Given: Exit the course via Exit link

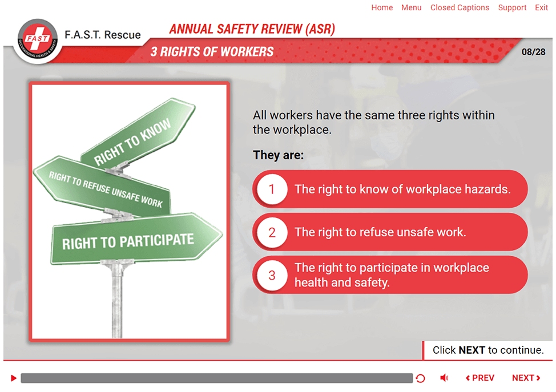Looking at the screenshot, I should pos(542,7).
